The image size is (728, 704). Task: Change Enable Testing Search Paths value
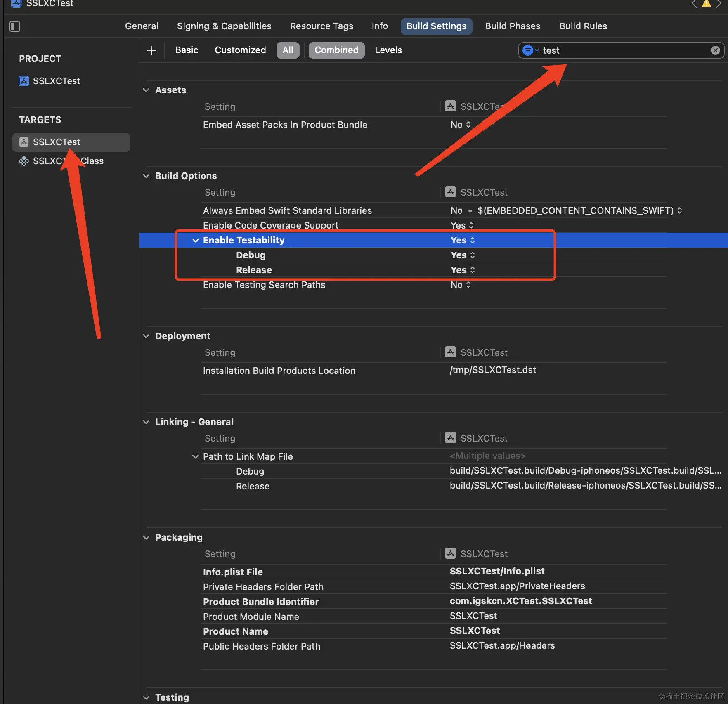461,285
